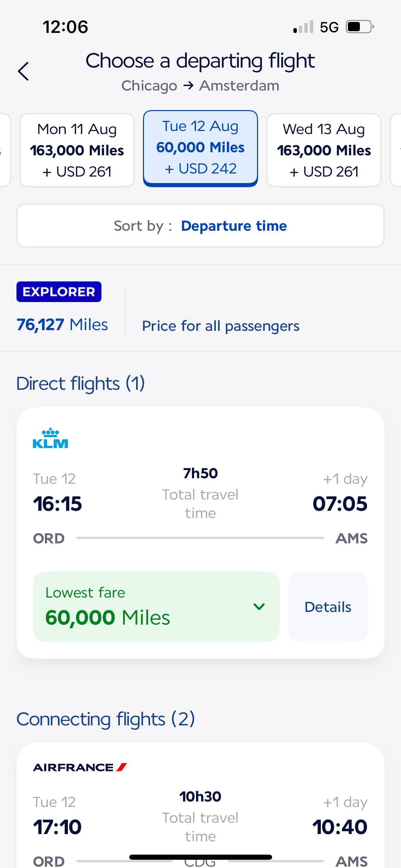This screenshot has height=868, width=401.
Task: Expand the Lowest fare chevron
Action: coord(259,607)
